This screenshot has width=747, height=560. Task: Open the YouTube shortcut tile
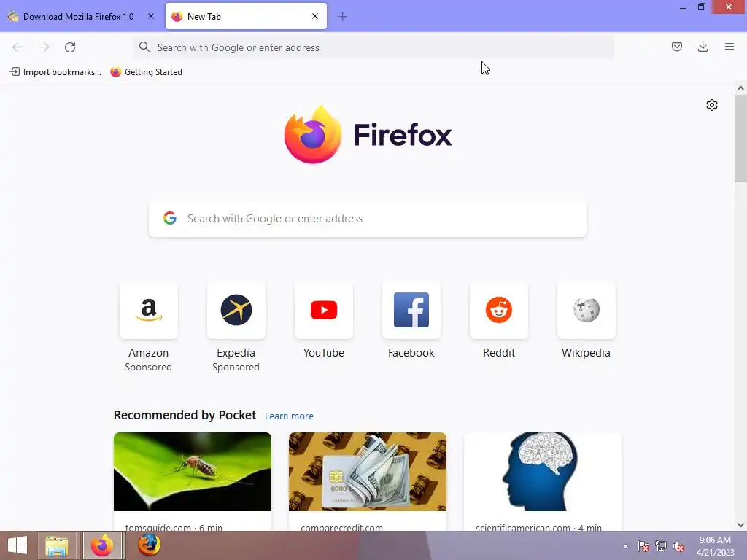(323, 311)
